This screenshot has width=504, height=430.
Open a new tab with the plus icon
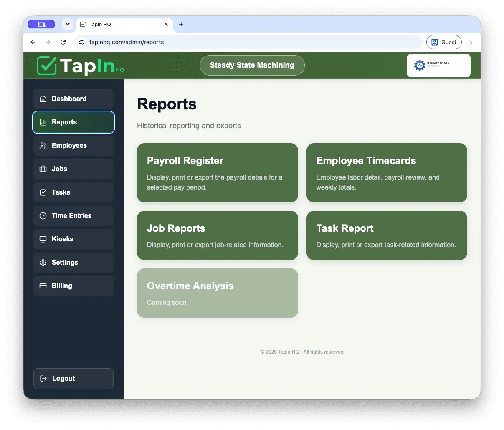pyautogui.click(x=181, y=24)
